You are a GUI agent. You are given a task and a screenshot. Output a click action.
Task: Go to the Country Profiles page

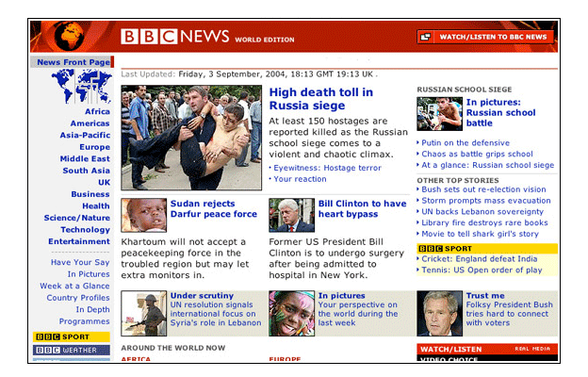pyautogui.click(x=79, y=298)
